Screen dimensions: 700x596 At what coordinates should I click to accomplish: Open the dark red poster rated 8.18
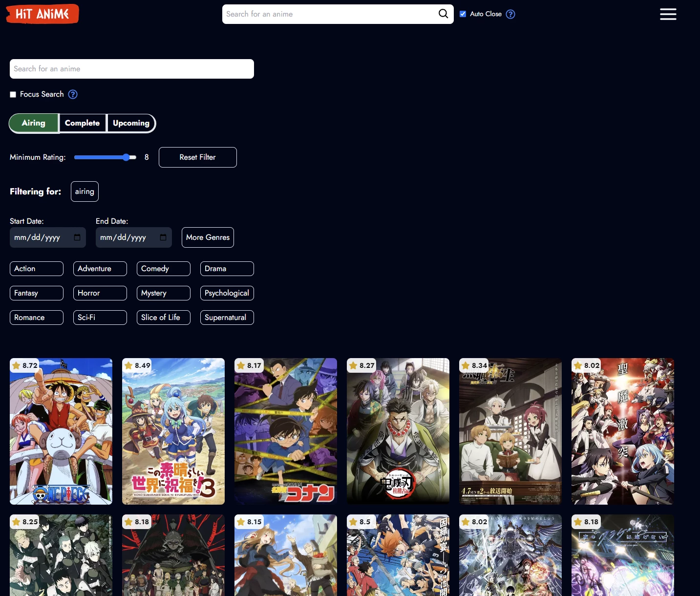click(173, 555)
